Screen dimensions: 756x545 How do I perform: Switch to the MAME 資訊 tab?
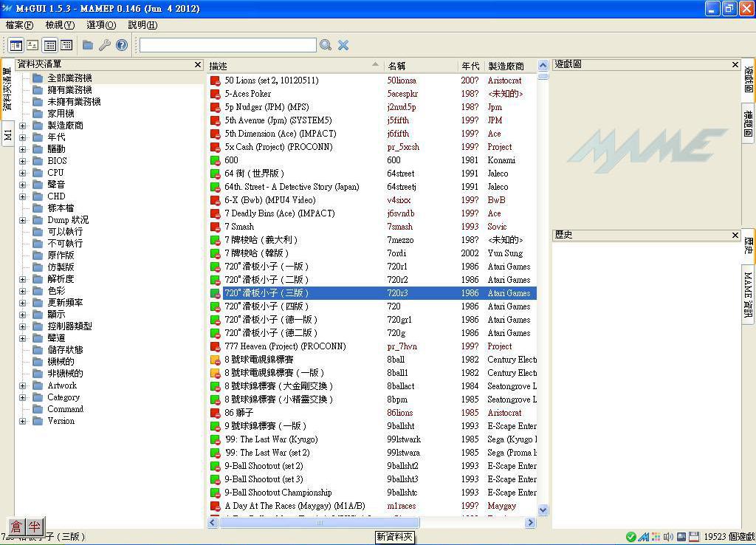coord(748,295)
